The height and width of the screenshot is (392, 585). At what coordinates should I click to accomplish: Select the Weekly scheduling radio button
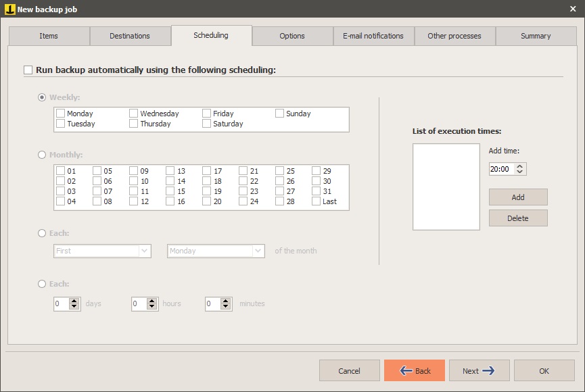(42, 97)
